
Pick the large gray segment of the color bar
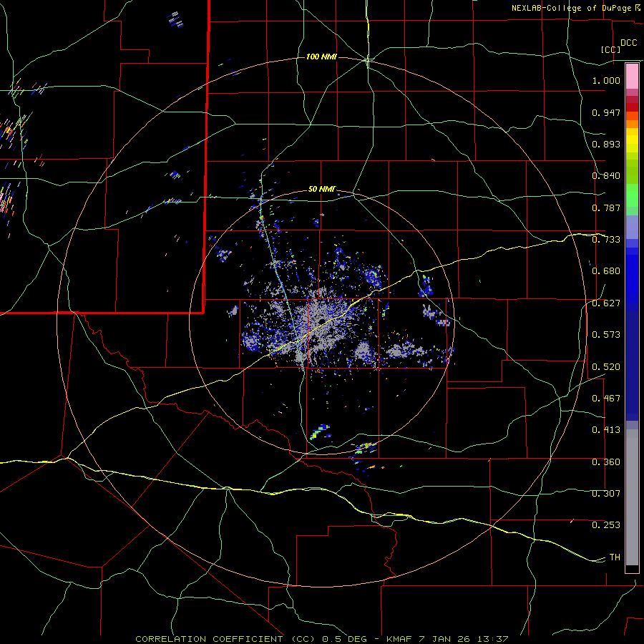(x=632, y=497)
